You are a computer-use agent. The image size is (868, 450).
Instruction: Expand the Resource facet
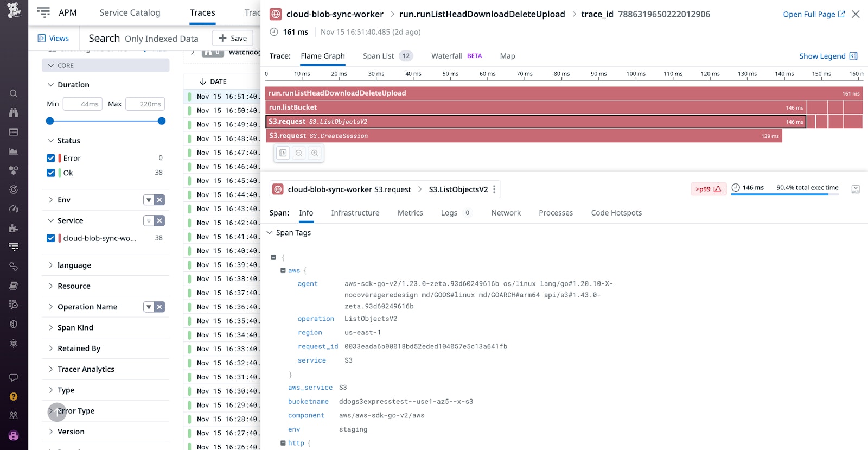[74, 286]
